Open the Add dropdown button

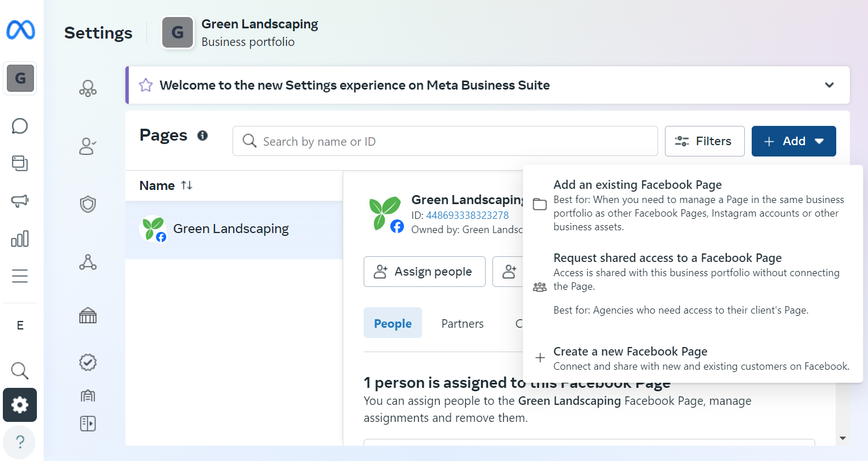[794, 141]
